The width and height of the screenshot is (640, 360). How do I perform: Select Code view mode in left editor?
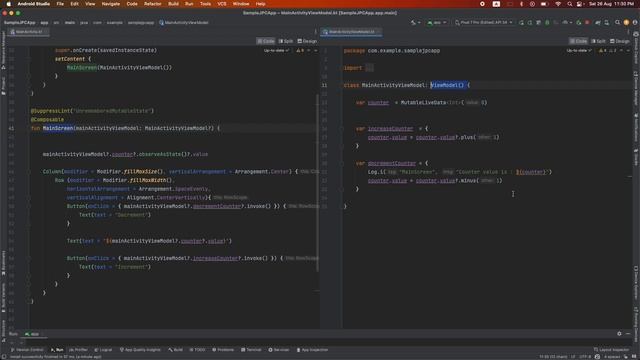[x=266, y=41]
